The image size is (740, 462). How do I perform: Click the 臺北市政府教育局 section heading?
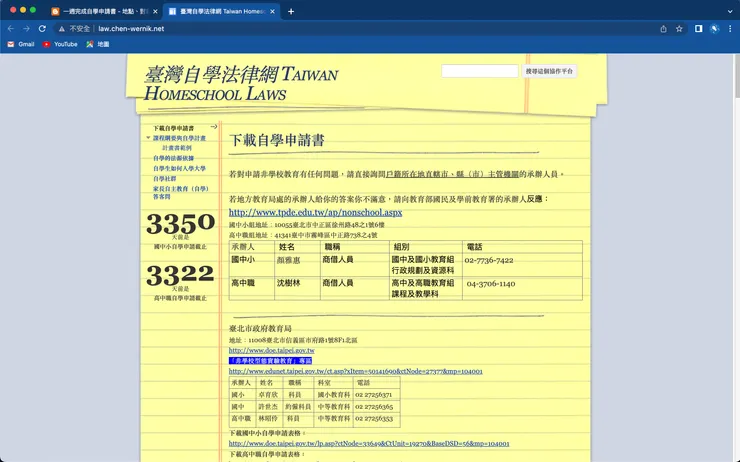coord(260,328)
